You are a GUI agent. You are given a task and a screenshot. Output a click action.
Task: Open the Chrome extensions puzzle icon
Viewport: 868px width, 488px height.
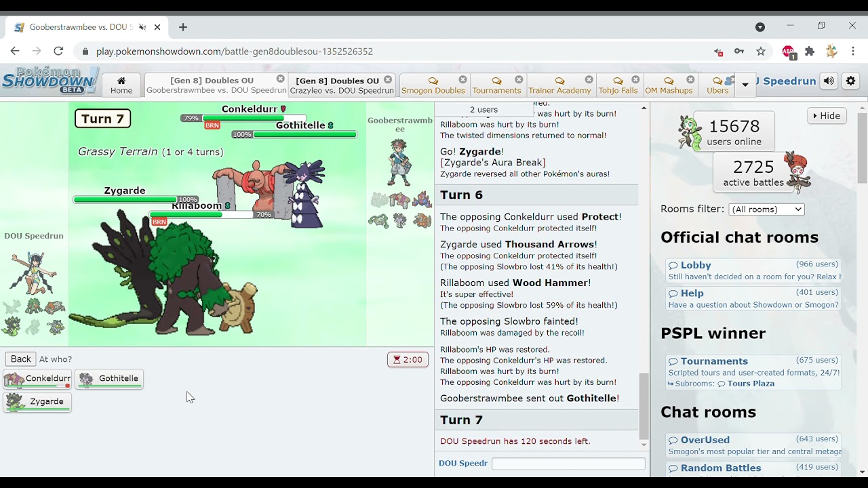[x=810, y=52]
